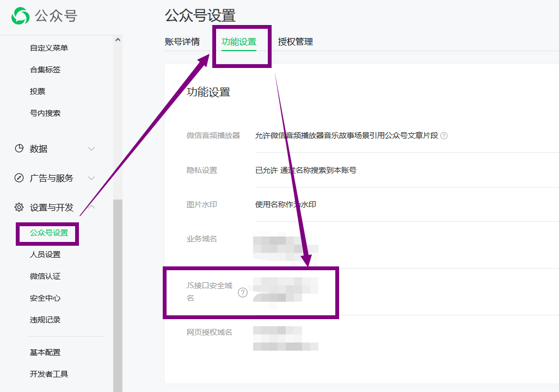Open 投票 in the sidebar
This screenshot has width=559, height=392.
click(x=38, y=91)
